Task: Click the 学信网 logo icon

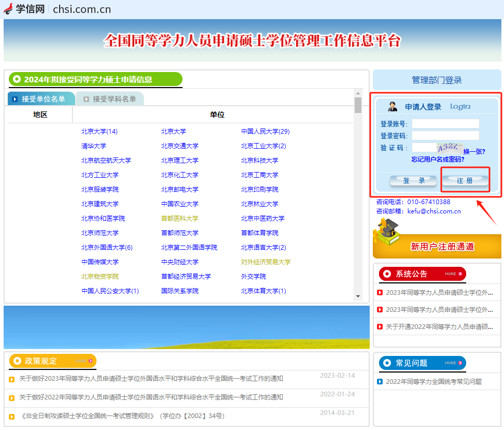Action: (8, 9)
